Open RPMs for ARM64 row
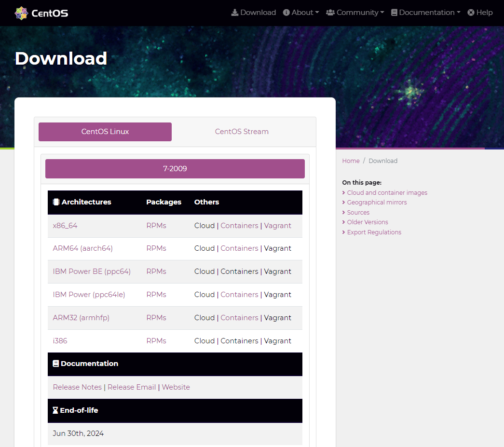 click(156, 248)
